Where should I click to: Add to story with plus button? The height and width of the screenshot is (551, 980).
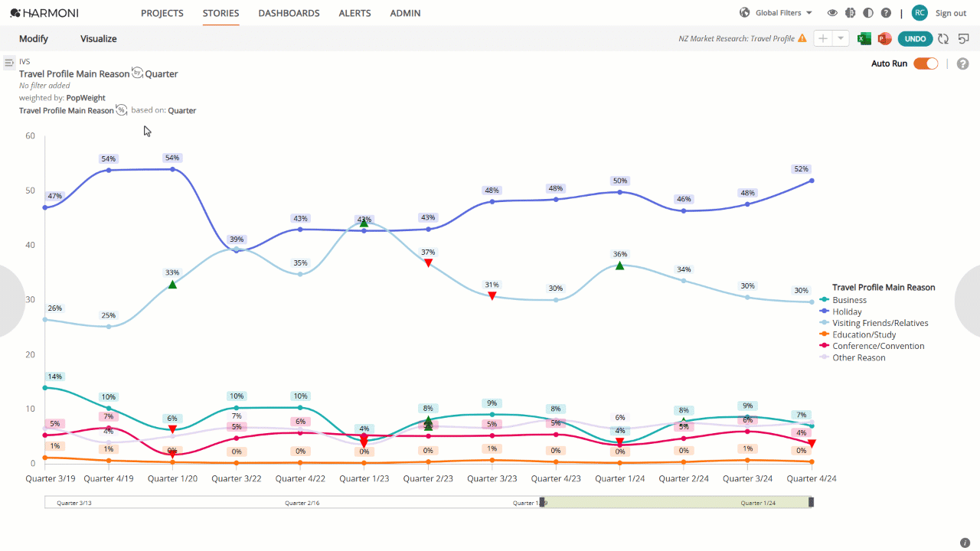[x=823, y=38]
